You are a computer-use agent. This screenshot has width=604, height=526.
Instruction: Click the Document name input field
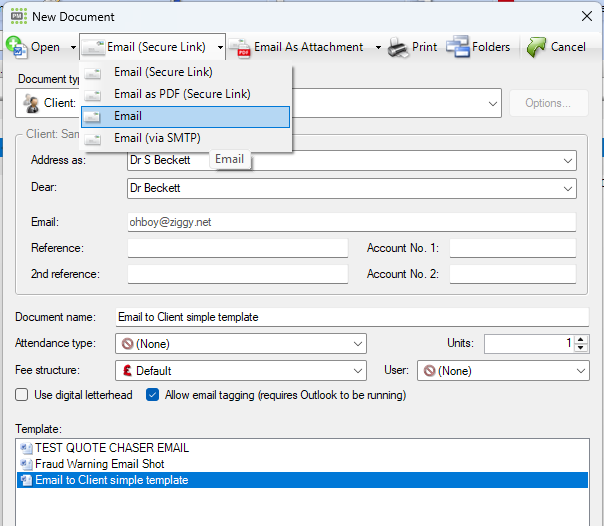350,317
